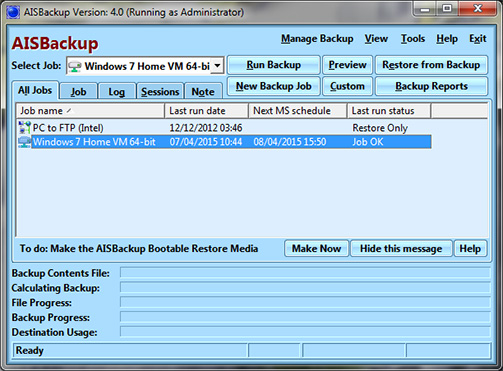The height and width of the screenshot is (371, 503).
Task: Switch to the Job tab
Action: (x=78, y=91)
